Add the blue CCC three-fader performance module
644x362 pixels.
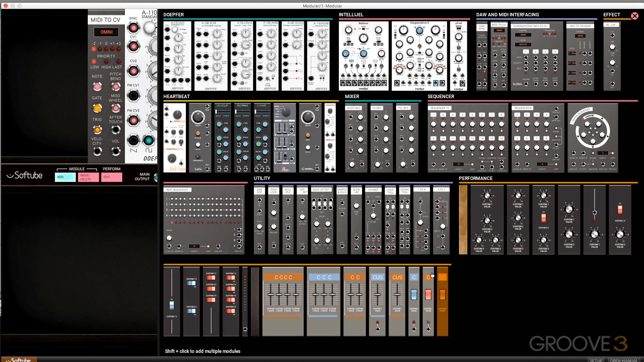click(324, 302)
